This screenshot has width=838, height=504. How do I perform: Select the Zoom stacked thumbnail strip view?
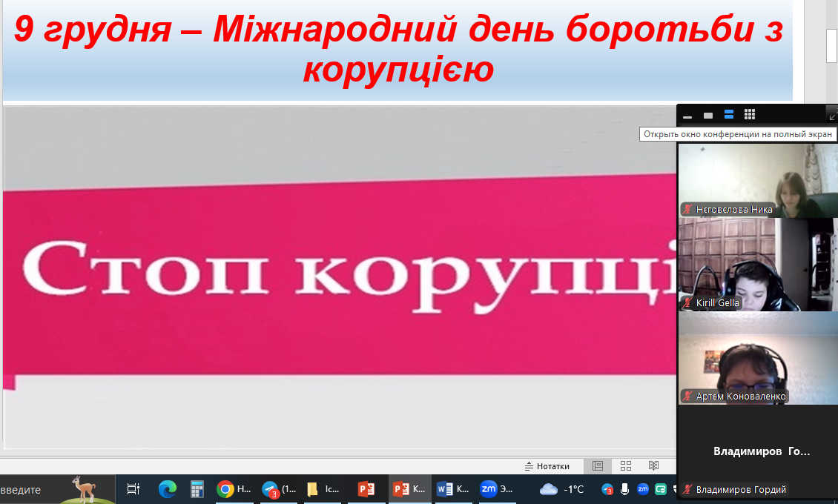coord(728,115)
